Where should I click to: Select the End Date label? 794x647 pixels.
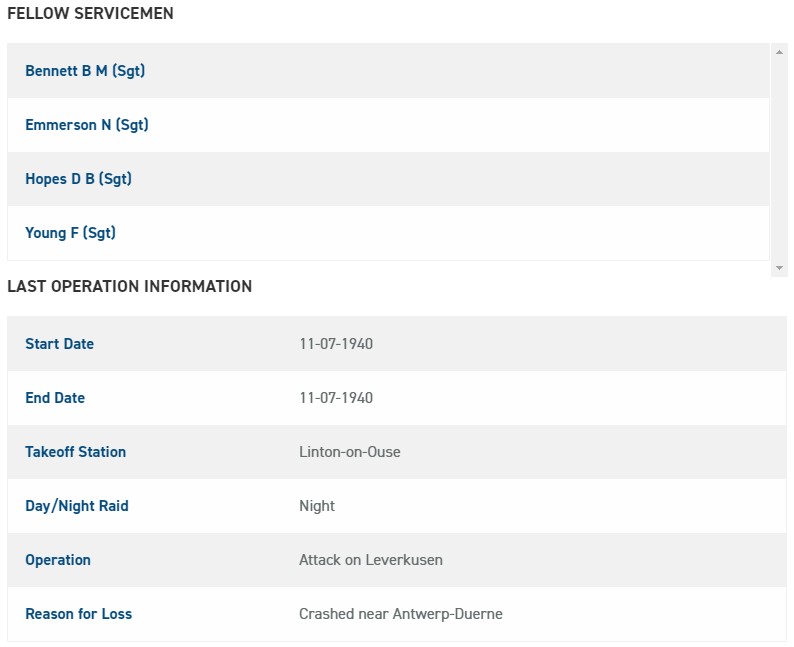click(x=55, y=398)
